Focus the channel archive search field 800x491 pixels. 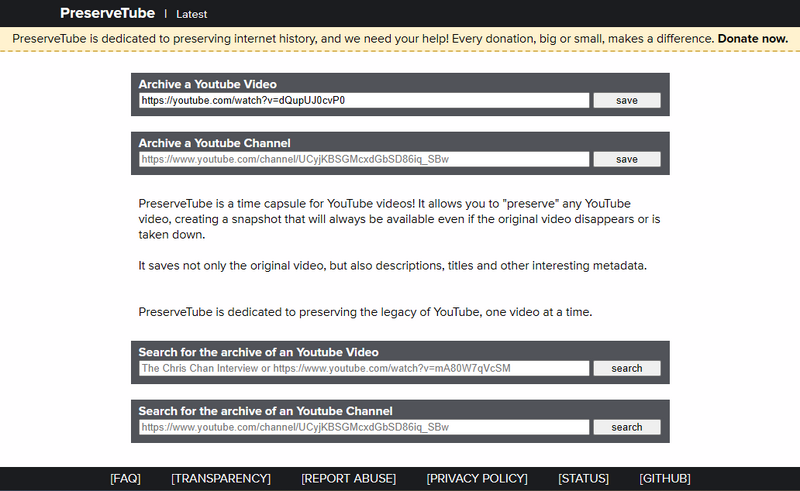tap(364, 427)
